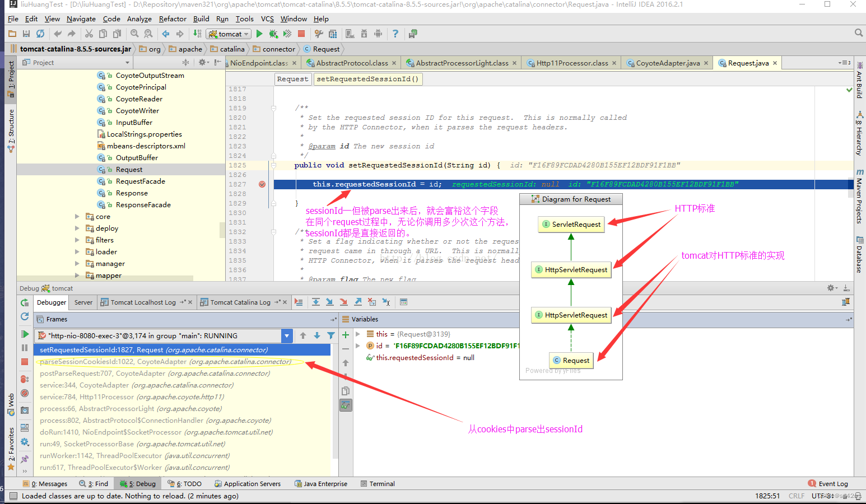
Task: Expand the core package node
Action: click(77, 216)
